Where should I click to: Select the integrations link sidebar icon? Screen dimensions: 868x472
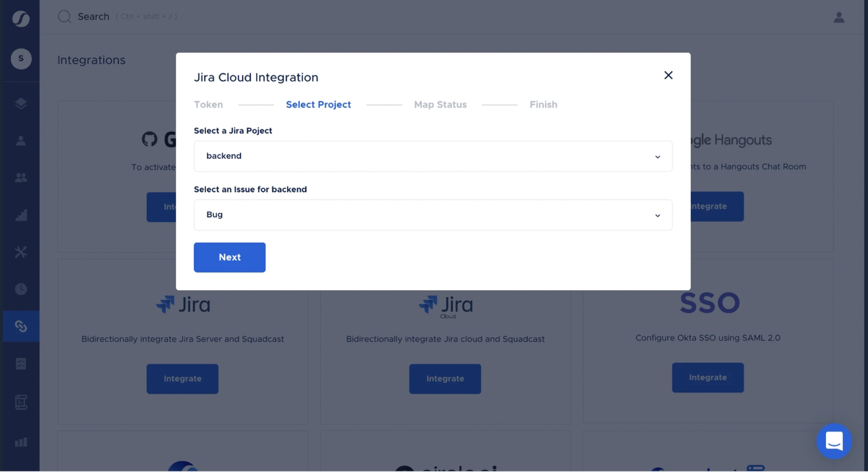tap(21, 326)
